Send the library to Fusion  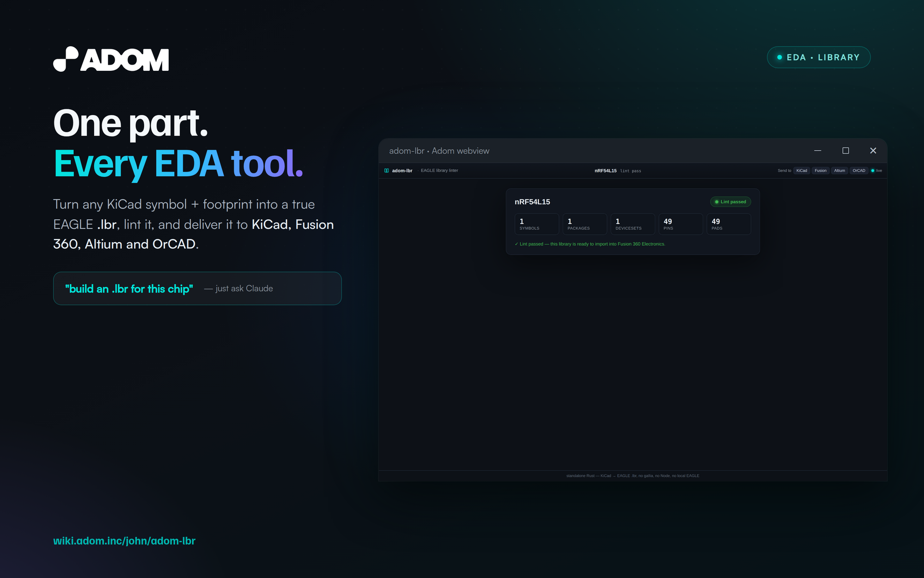[x=821, y=171]
